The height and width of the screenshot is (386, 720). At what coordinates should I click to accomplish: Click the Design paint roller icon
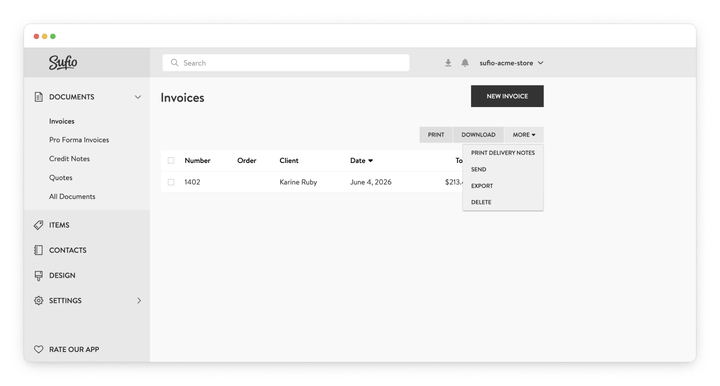39,275
